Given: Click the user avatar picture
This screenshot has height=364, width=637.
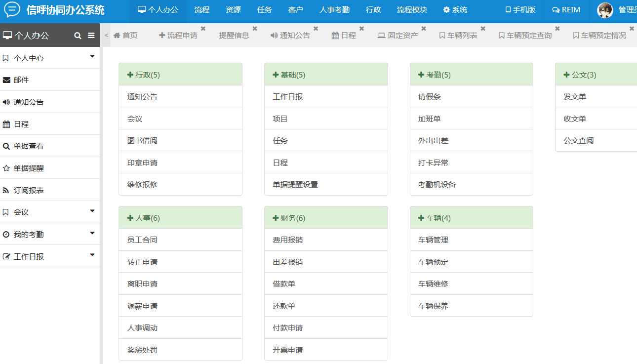Looking at the screenshot, I should pyautogui.click(x=605, y=10).
